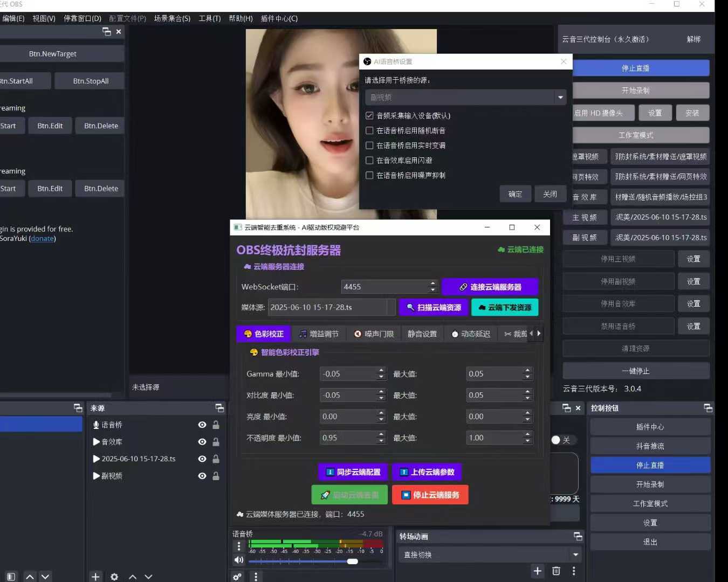The height and width of the screenshot is (582, 728).
Task: Toggle visibility of 2025-06-10 15-17-28.ts source
Action: 202,459
